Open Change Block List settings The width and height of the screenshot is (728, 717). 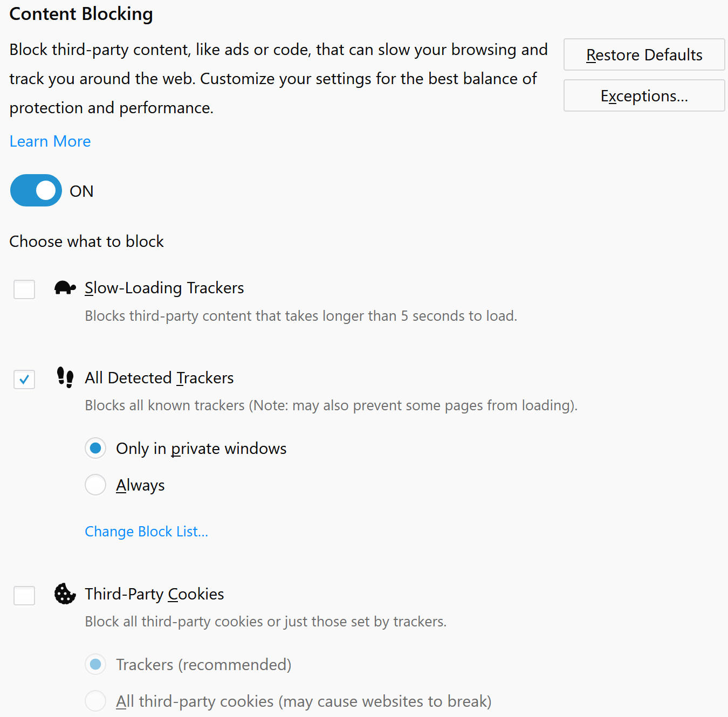pos(146,532)
